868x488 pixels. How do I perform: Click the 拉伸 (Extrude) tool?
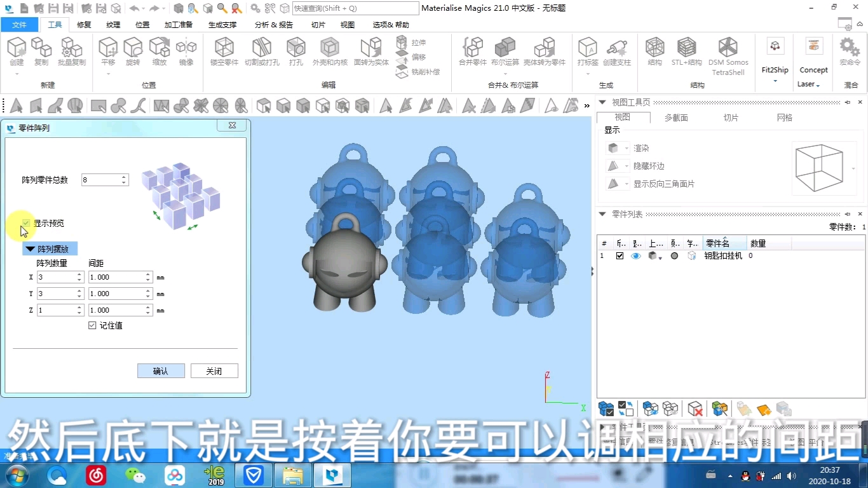click(x=410, y=43)
